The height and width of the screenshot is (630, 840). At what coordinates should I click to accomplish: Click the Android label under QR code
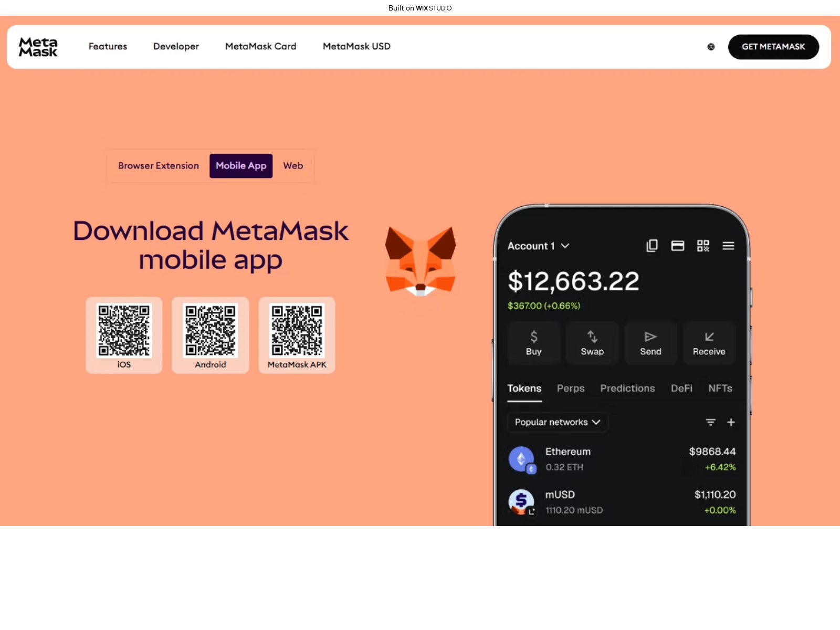(x=211, y=364)
